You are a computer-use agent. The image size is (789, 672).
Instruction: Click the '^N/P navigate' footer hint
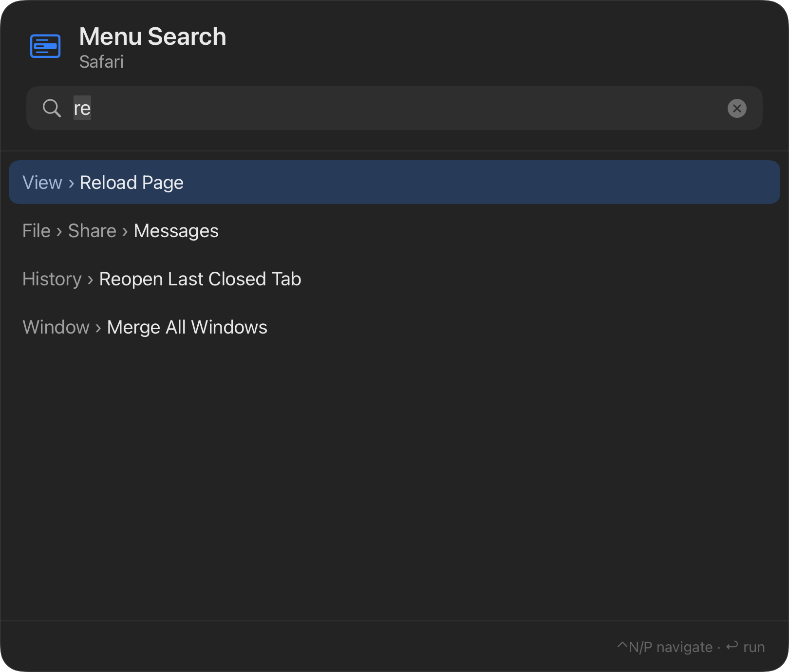point(665,647)
